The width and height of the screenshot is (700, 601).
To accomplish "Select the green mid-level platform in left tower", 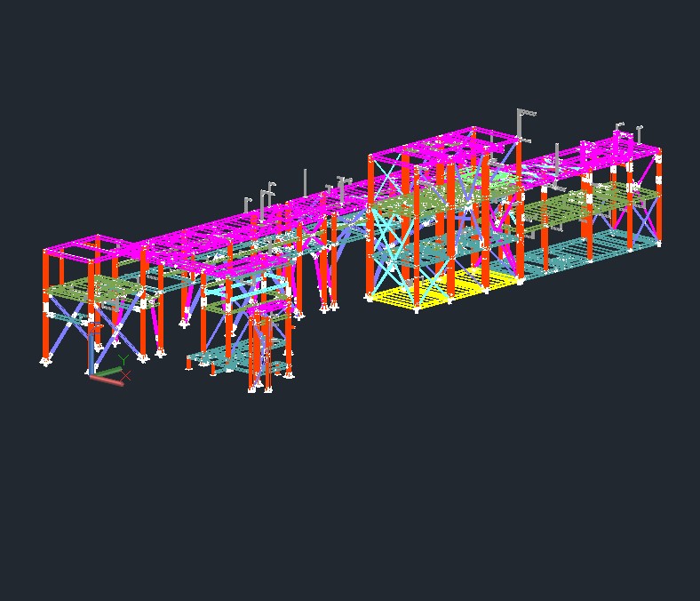I will point(93,289).
